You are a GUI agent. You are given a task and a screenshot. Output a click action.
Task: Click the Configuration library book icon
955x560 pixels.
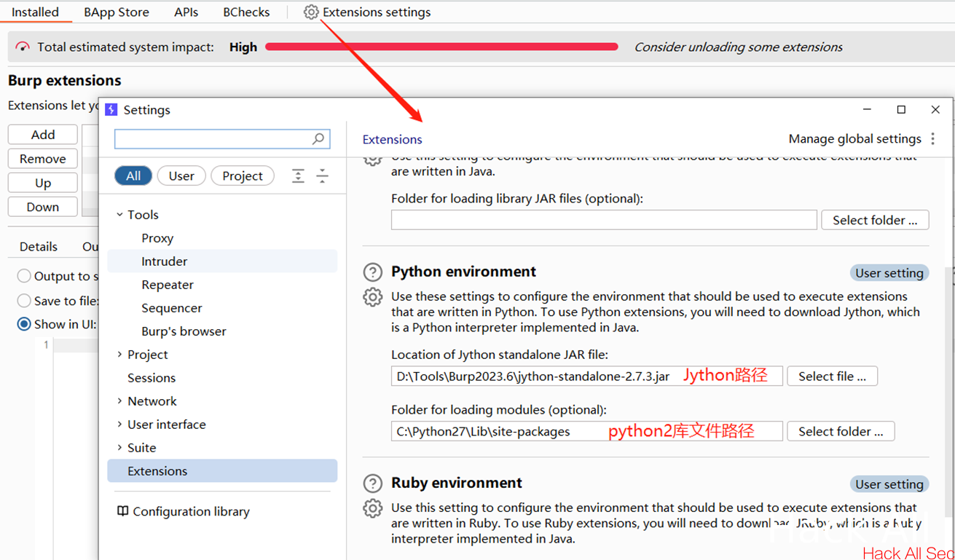[x=123, y=511]
